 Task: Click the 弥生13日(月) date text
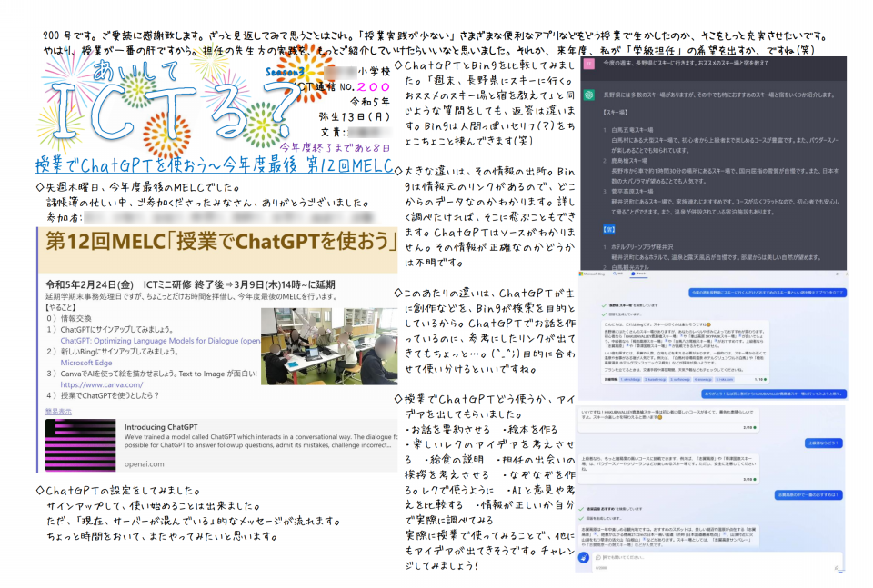click(354, 117)
